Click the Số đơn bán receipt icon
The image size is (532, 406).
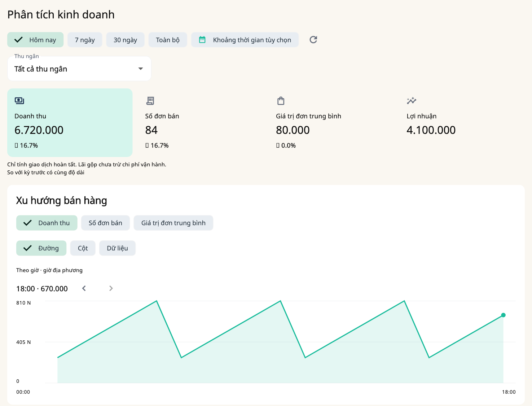[x=150, y=101]
